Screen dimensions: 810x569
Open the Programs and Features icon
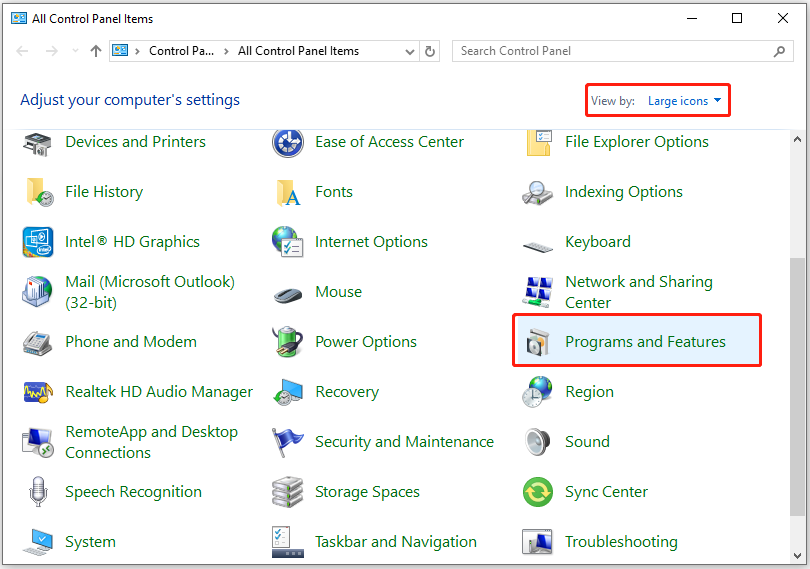pos(537,343)
